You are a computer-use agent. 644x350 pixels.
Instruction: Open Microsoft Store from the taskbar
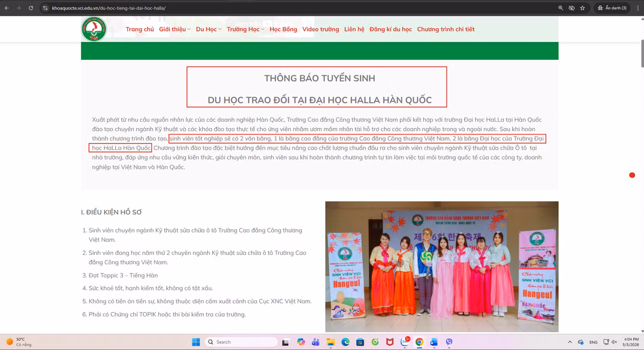click(x=360, y=342)
